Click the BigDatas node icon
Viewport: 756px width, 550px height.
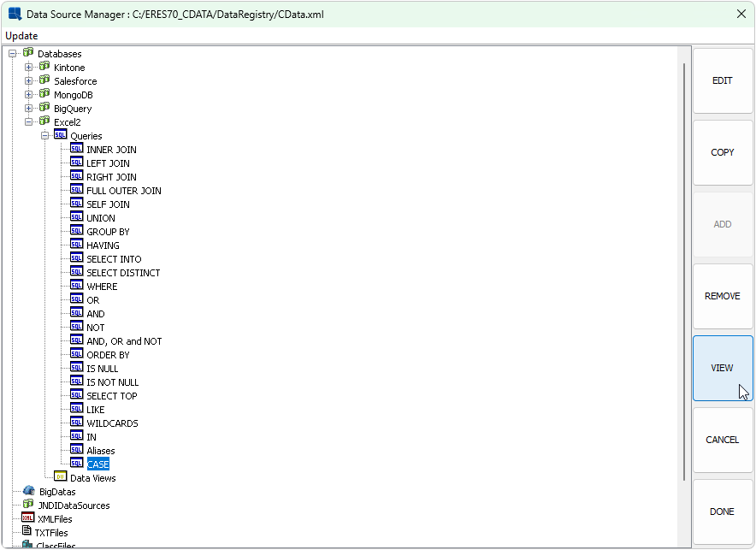click(x=28, y=491)
